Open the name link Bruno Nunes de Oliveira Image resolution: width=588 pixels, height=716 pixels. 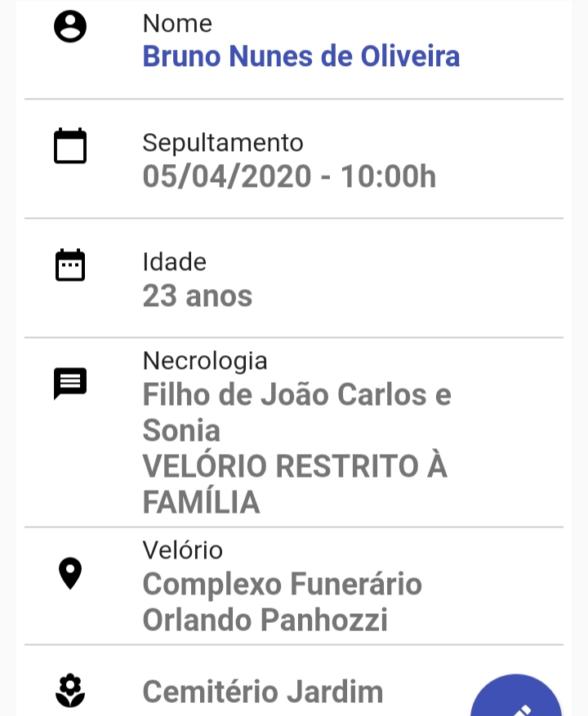click(x=301, y=56)
